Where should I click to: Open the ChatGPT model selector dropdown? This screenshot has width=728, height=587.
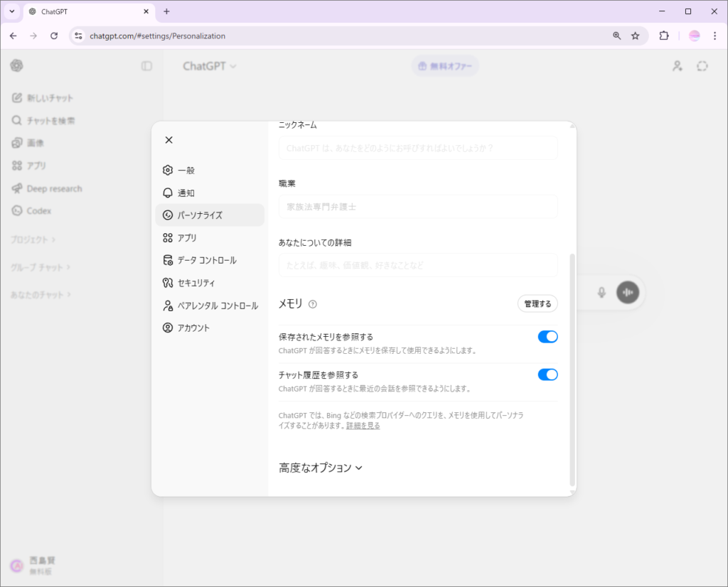click(210, 66)
